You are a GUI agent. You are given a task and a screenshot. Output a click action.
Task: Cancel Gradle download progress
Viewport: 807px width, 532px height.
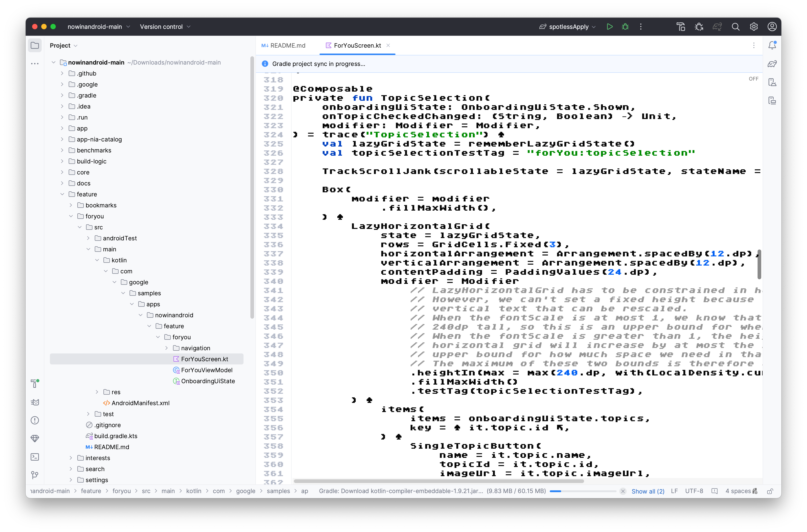point(623,491)
